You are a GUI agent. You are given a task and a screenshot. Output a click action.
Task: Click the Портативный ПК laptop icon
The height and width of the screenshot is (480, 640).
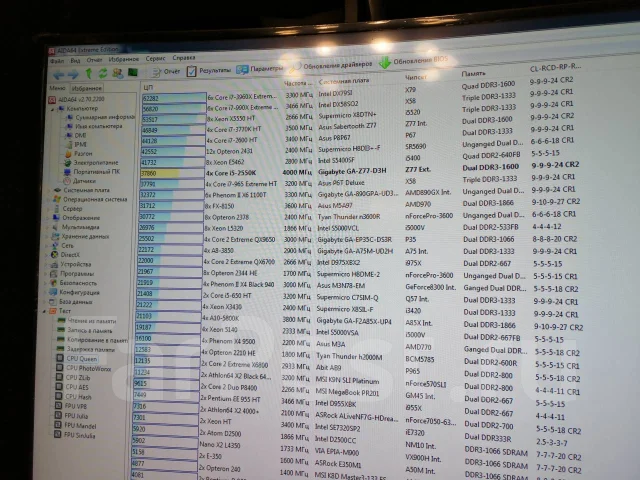(x=67, y=172)
